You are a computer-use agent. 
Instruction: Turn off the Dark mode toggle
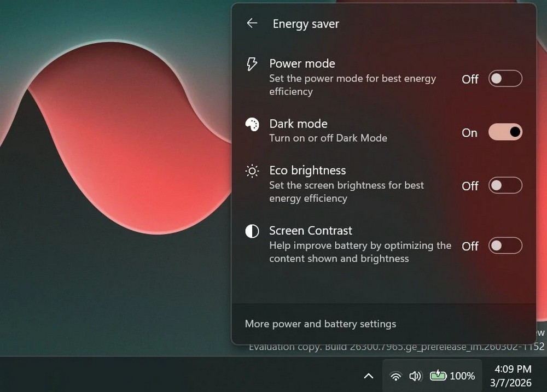(x=505, y=132)
